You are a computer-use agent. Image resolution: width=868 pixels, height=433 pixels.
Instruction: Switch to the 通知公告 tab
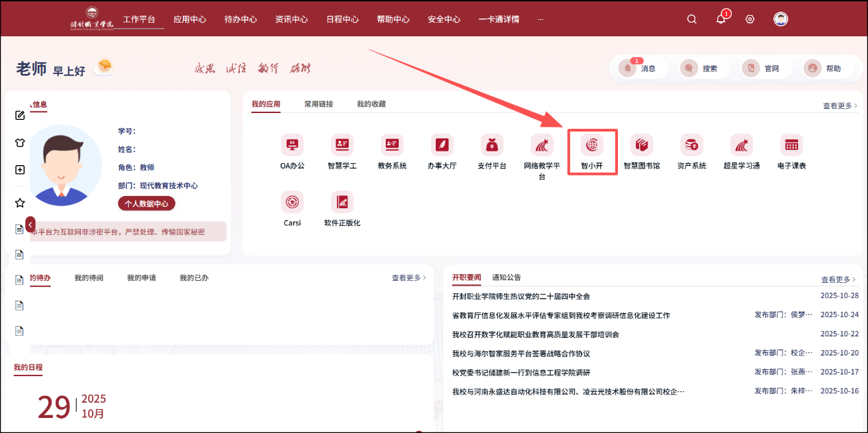coord(506,277)
